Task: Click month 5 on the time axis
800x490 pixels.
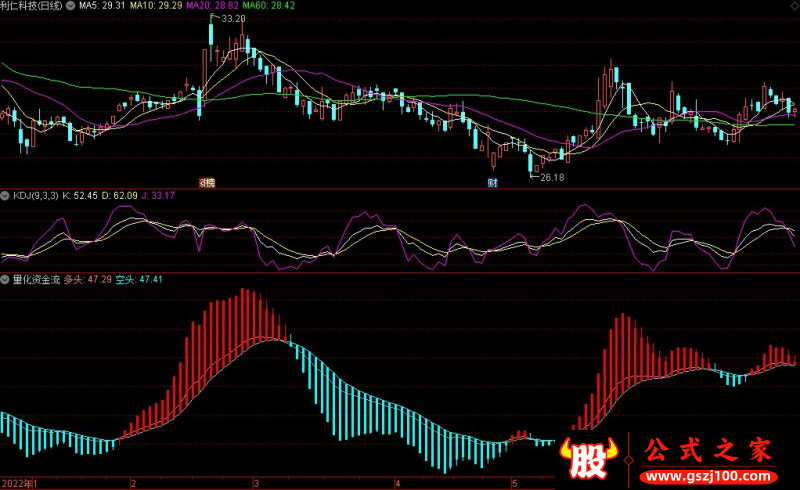Action: tap(515, 483)
